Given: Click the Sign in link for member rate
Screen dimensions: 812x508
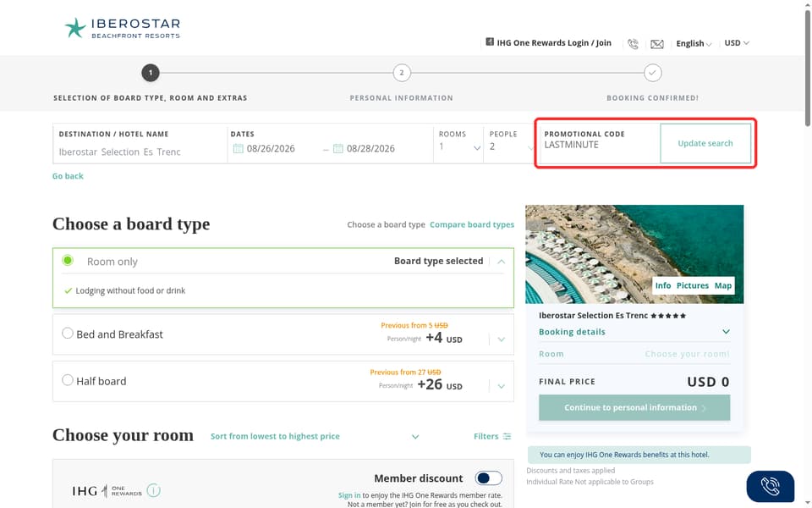Looking at the screenshot, I should click(x=349, y=495).
